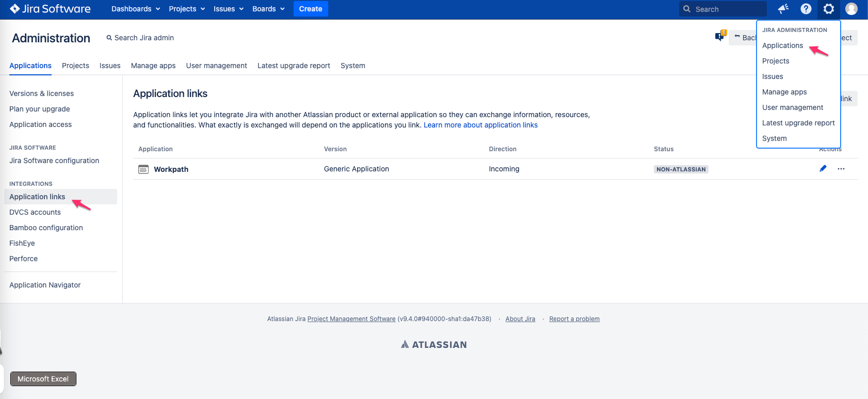The width and height of the screenshot is (868, 399).
Task: Expand the Issues dropdown in top navigation
Action: click(229, 9)
